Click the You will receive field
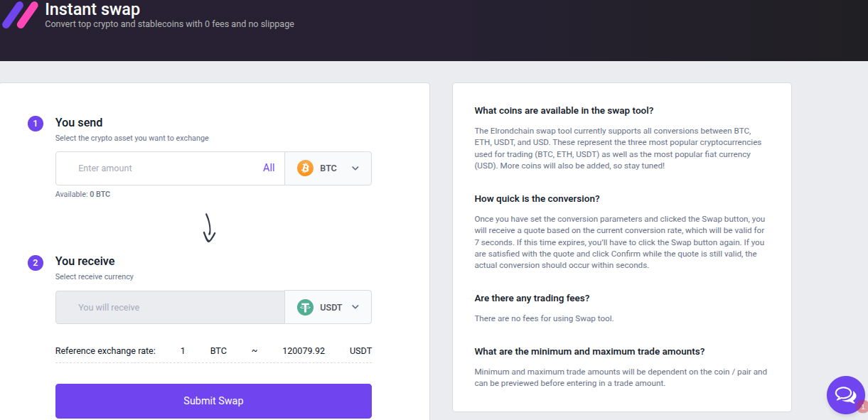868x420 pixels. 171,308
